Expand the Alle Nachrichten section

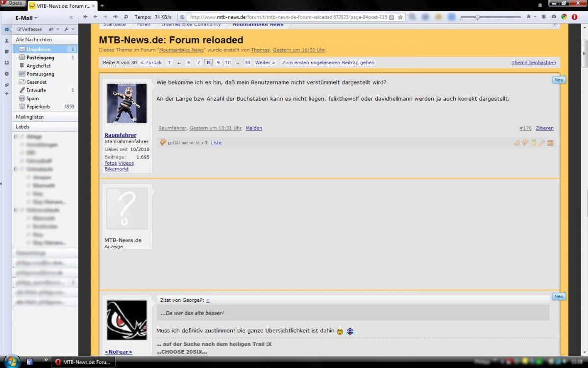point(45,39)
